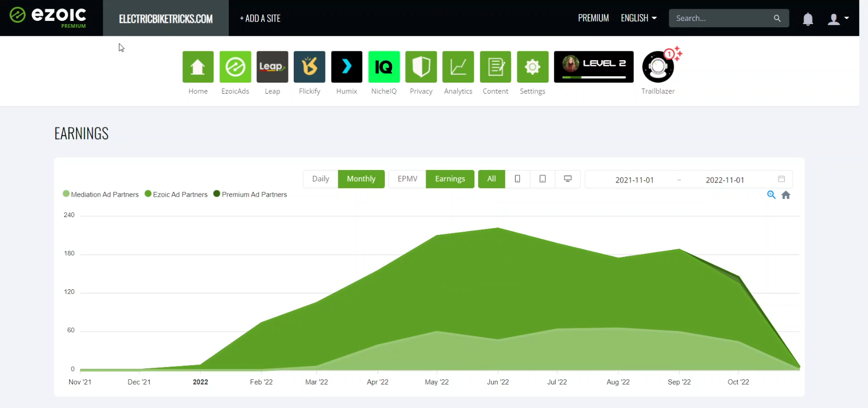Viewport: 868px width, 408px height.
Task: Show EPMV metric
Action: [x=407, y=179]
